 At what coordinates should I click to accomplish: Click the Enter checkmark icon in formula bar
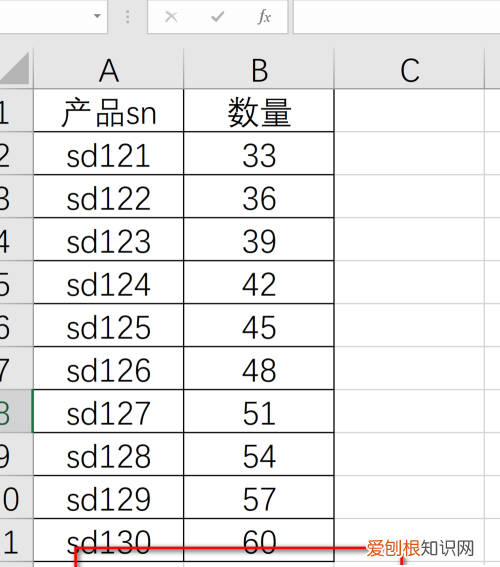217,17
